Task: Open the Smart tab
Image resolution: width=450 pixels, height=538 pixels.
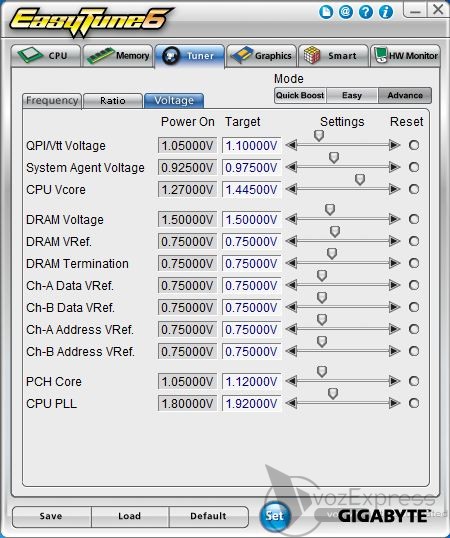Action: 333,56
